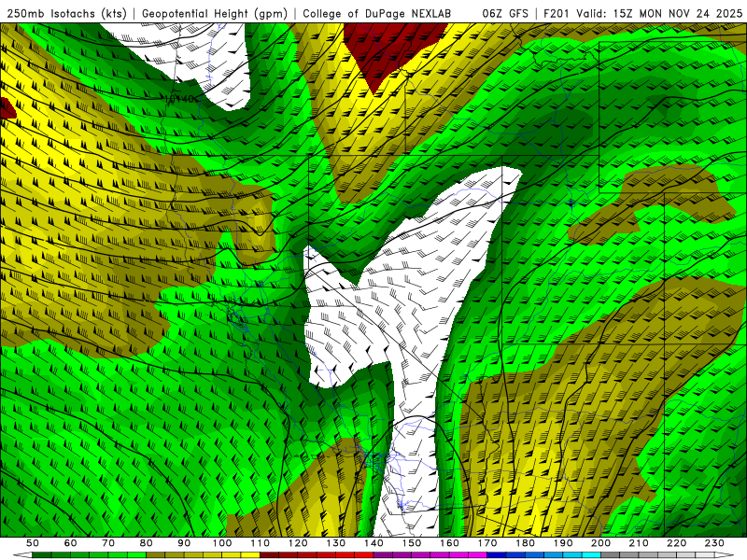Click the '200' value on the color scale
Viewport: 747px width, 560px height.
click(x=600, y=543)
